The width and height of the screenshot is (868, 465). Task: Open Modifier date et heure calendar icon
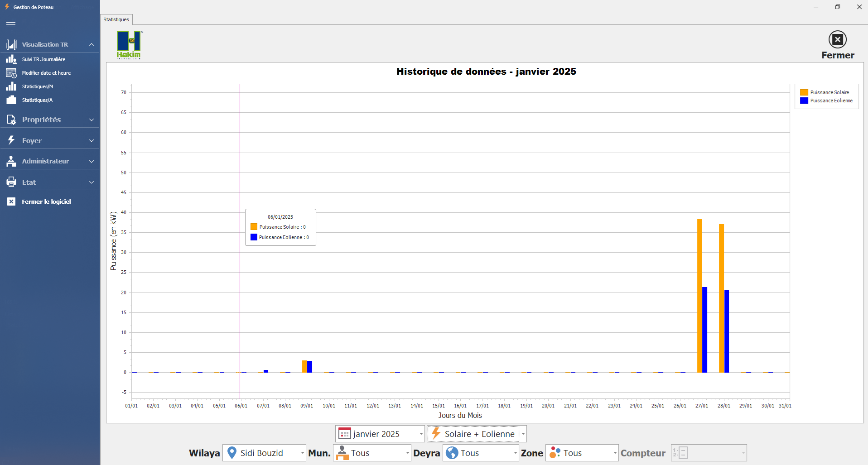point(11,73)
